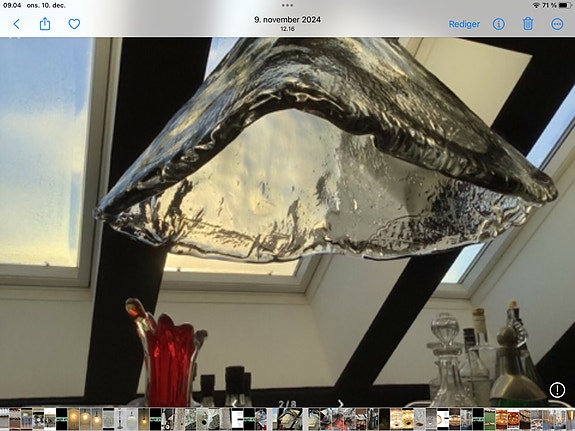Go to previous image with left chevron
Viewport: 575px width, 431px height.
234,404
